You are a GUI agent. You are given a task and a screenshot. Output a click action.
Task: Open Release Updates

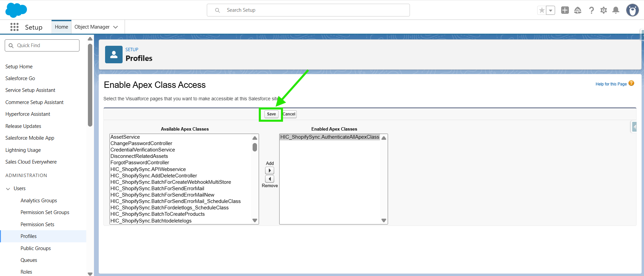click(23, 126)
